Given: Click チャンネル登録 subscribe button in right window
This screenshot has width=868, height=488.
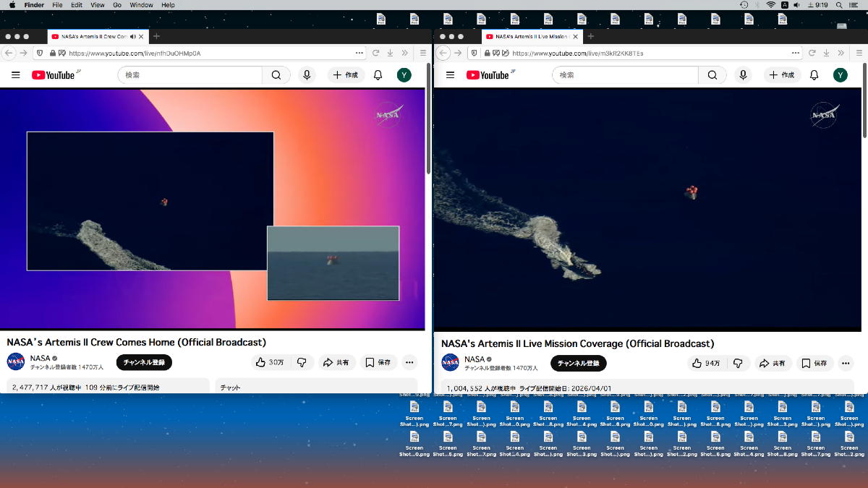Looking at the screenshot, I should pos(579,363).
